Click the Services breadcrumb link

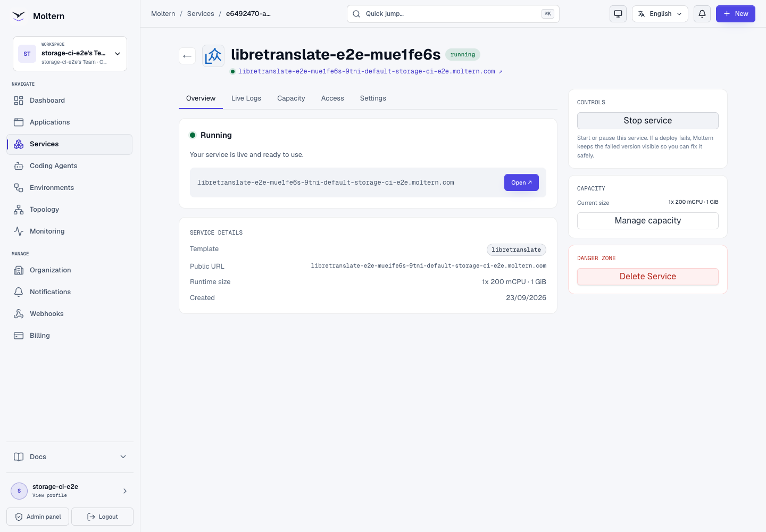[201, 14]
